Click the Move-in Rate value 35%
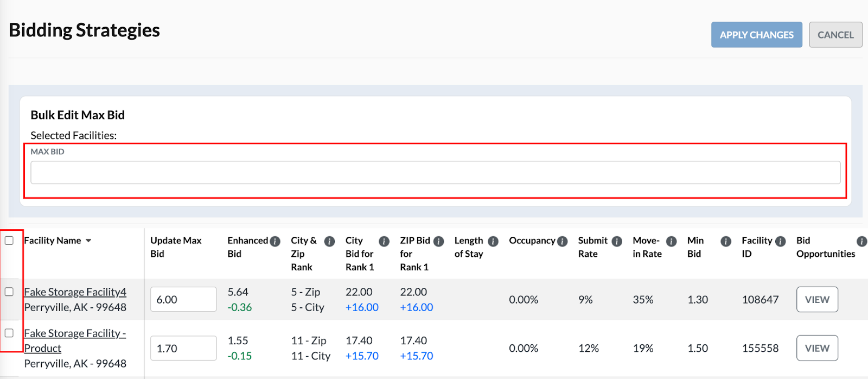Screen dimensions: 868x379 coord(643,300)
